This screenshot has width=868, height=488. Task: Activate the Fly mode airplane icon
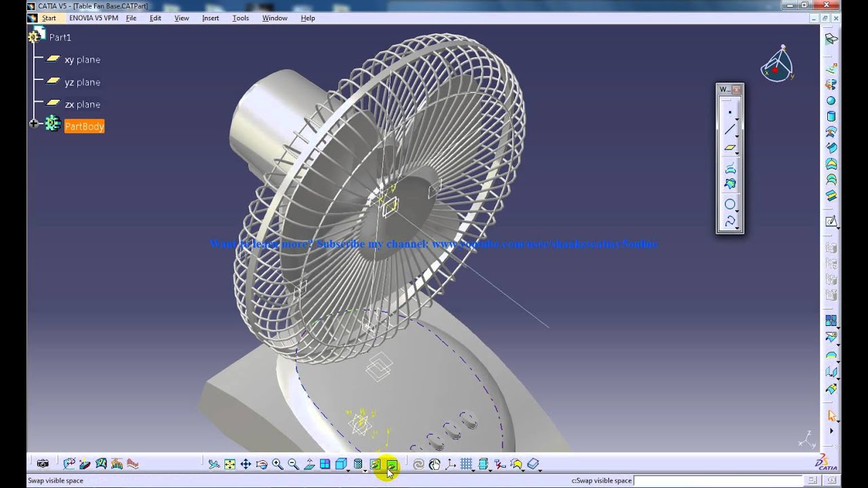(214, 464)
